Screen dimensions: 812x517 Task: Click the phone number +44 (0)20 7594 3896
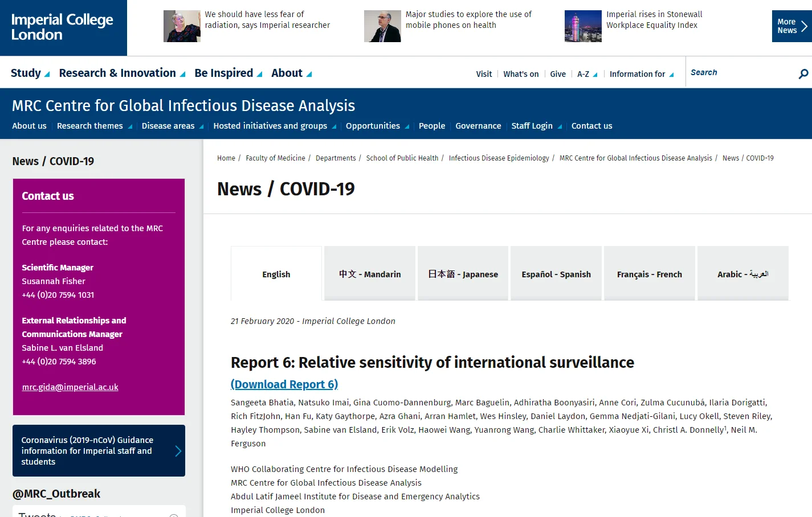pyautogui.click(x=59, y=362)
